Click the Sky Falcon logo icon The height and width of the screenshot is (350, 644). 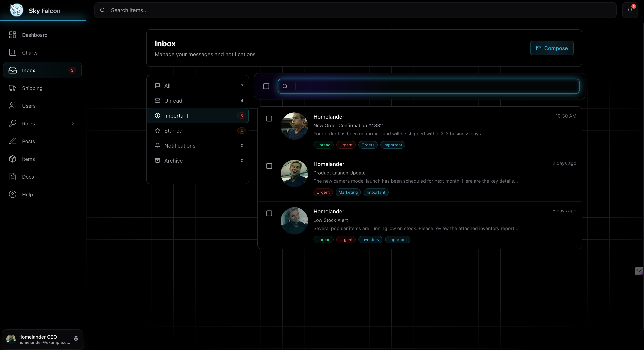[17, 10]
